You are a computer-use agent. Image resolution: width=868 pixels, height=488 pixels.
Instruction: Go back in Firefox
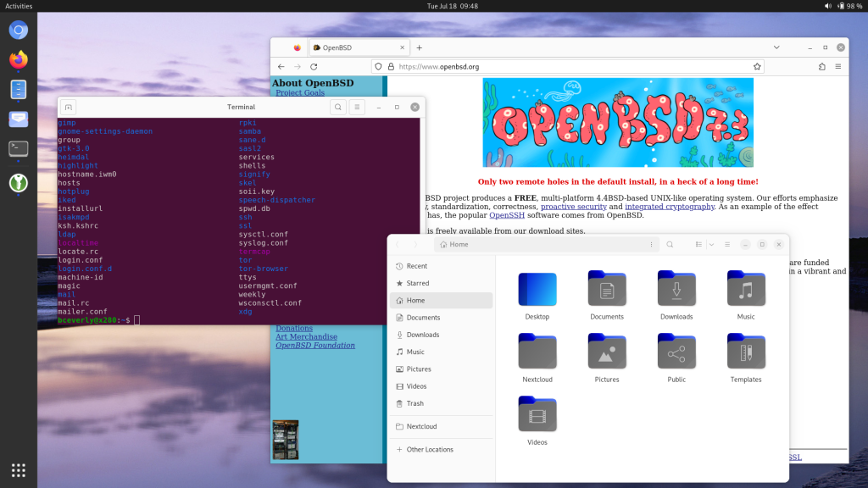point(281,66)
